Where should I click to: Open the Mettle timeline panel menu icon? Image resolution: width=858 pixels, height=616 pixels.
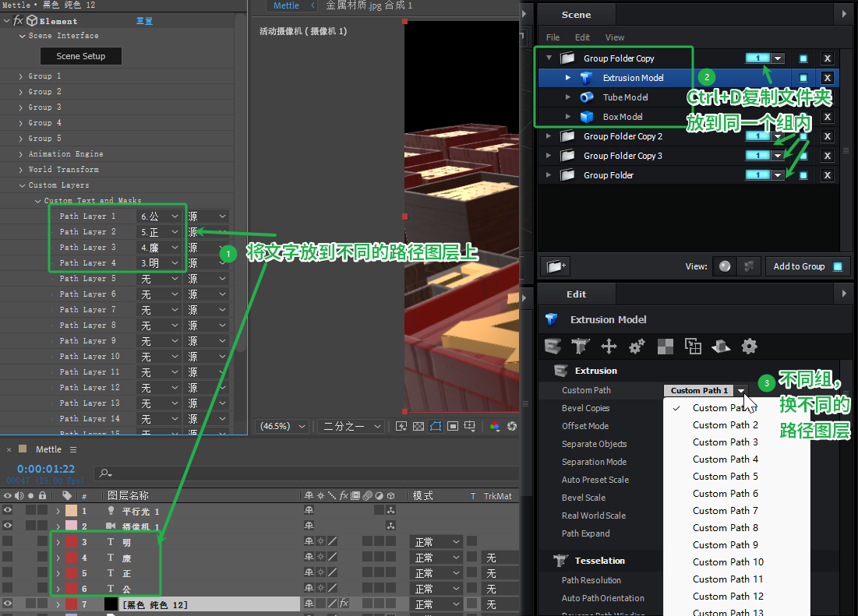pos(72,449)
